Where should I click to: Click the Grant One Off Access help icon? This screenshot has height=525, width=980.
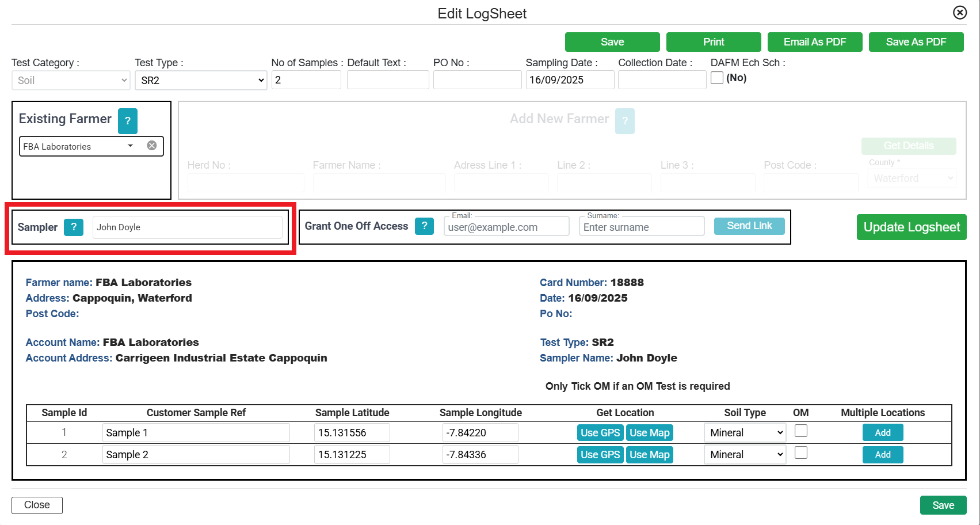(424, 226)
